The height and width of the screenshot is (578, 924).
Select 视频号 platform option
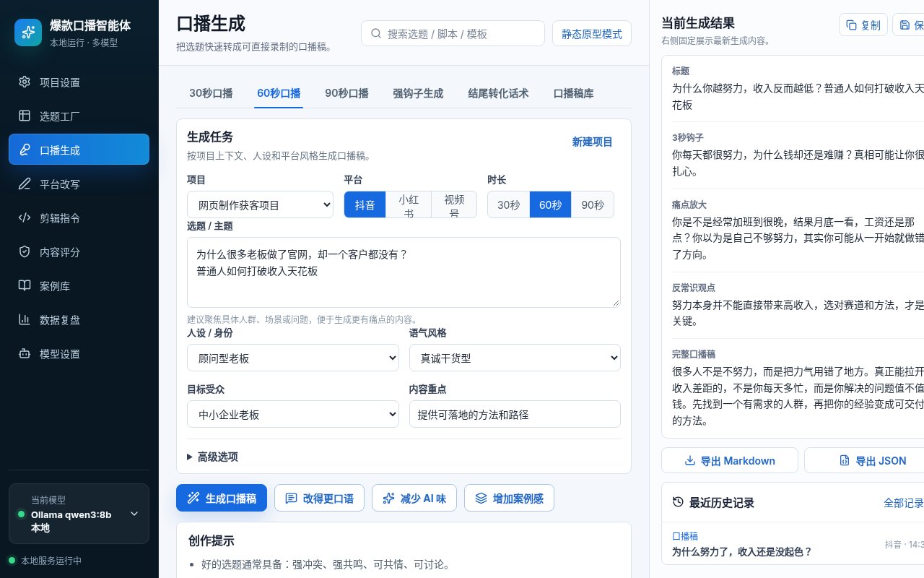[x=454, y=204]
